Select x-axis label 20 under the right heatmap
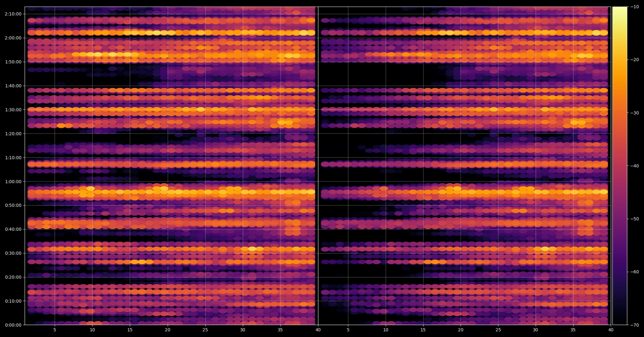Image resolution: width=644 pixels, height=337 pixels. pos(461,330)
